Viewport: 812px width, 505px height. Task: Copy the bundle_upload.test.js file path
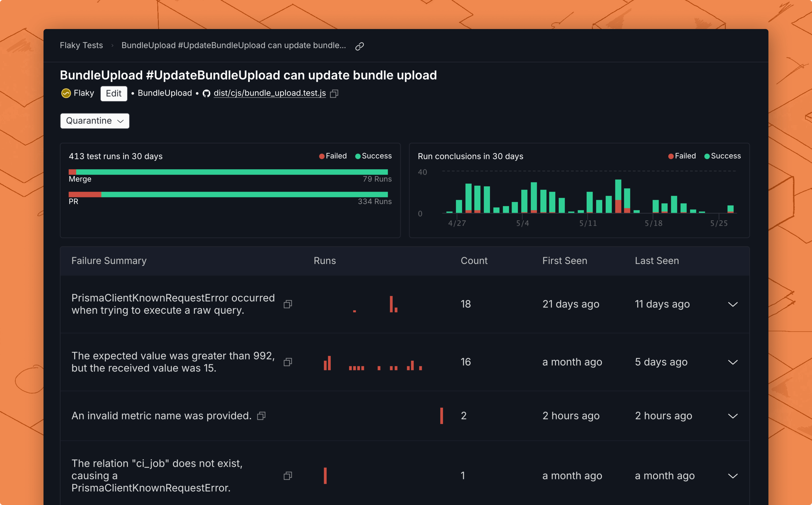(334, 93)
